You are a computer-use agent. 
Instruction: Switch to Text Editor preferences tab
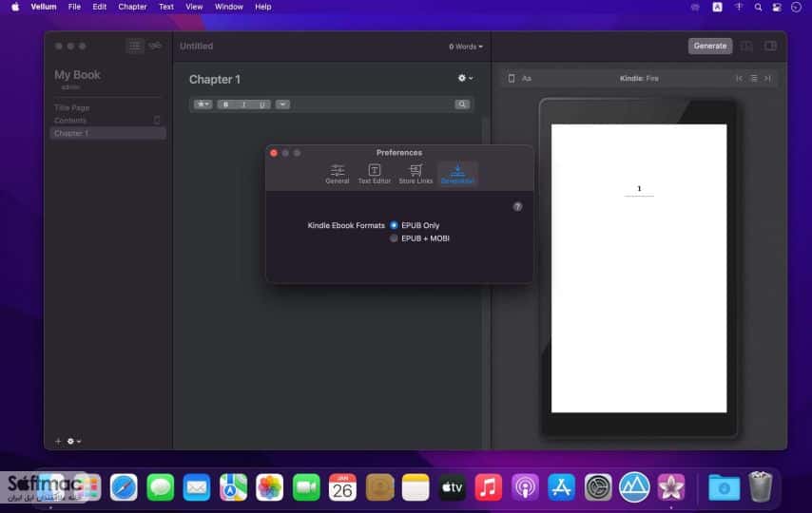(374, 174)
